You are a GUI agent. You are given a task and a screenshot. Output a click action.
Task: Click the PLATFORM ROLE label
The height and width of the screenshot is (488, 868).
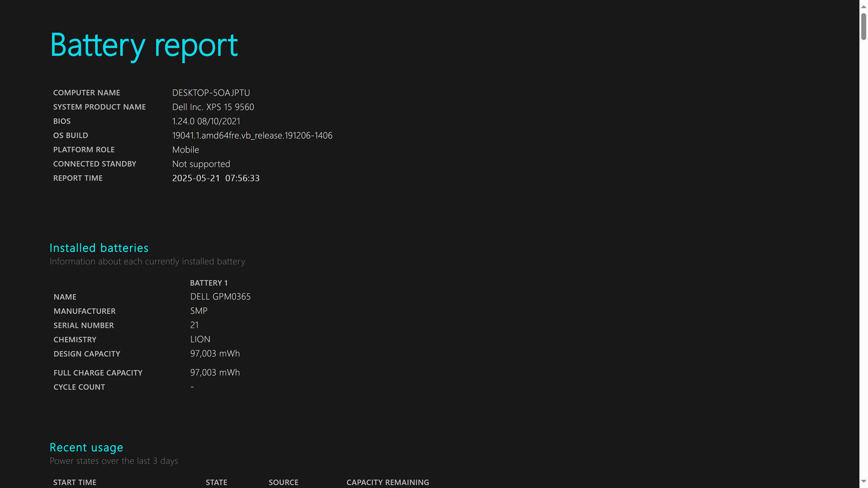84,150
